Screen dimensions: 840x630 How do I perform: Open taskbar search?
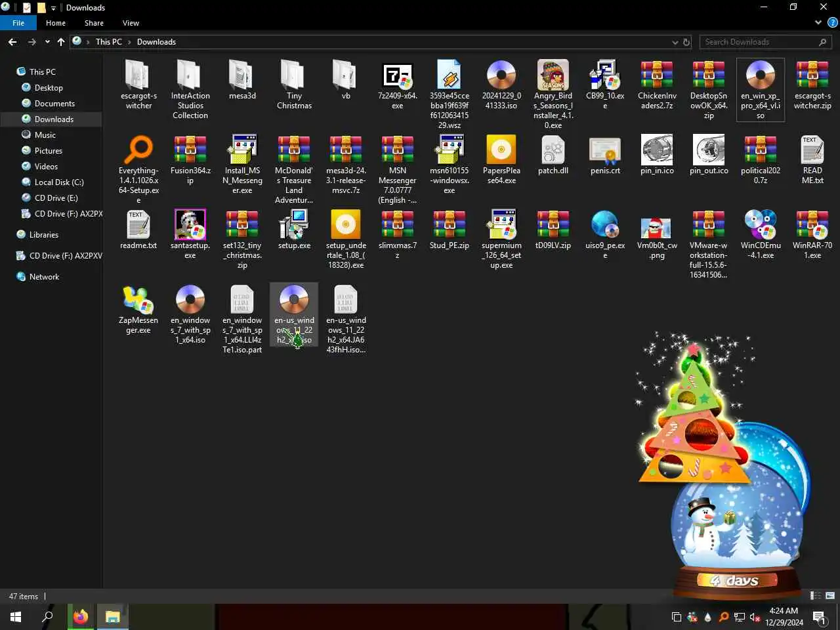tap(47, 617)
